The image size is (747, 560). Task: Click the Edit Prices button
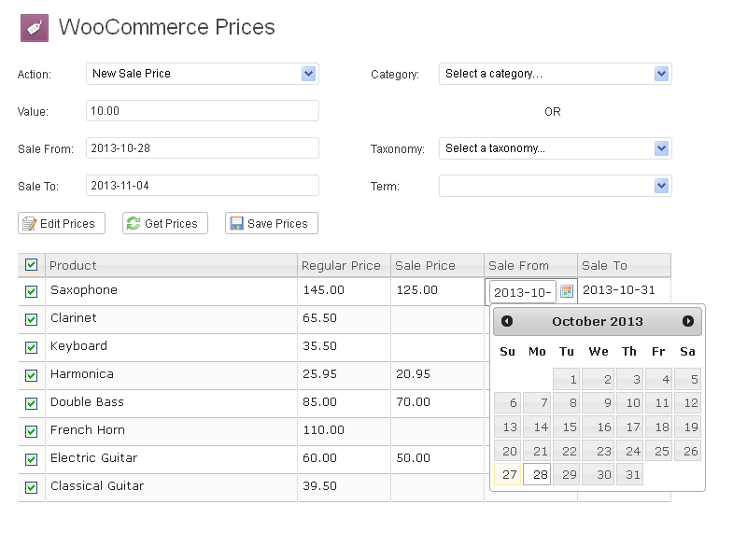point(62,223)
